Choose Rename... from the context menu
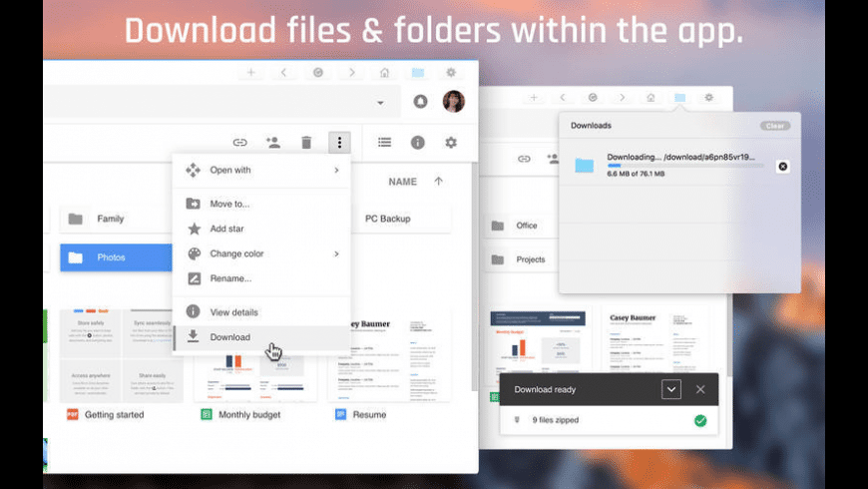Screen dimensions: 868x489 (x=261, y=278)
